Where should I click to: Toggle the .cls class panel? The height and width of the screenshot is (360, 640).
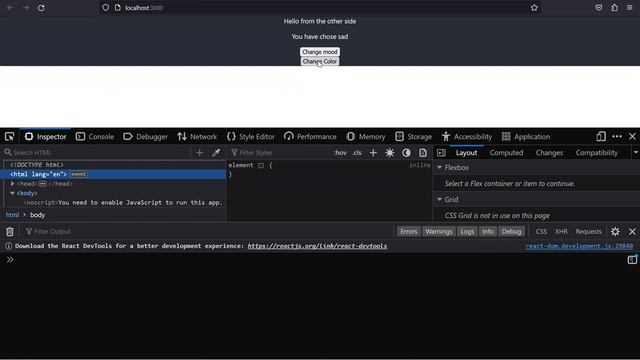click(x=357, y=153)
